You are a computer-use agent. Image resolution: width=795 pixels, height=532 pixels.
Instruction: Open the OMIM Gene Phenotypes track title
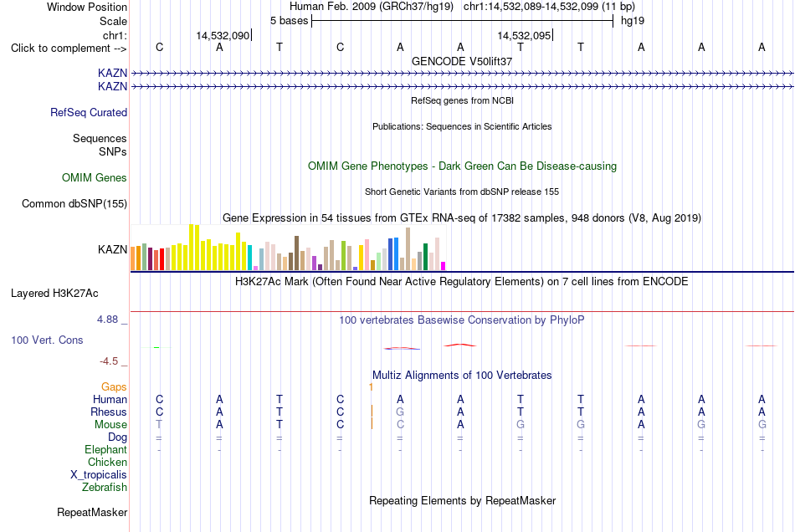click(x=462, y=166)
